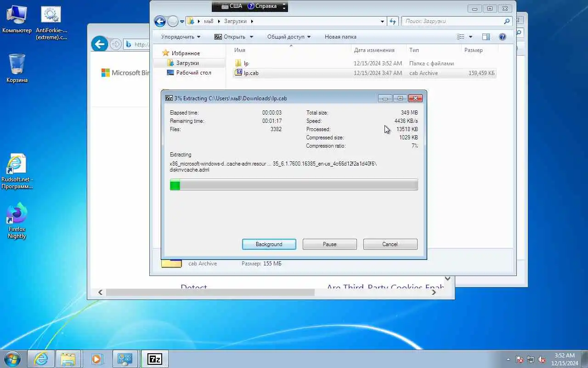Expand the arrow after Загрузки in the address bar
This screenshot has height=368, width=588.
point(252,21)
